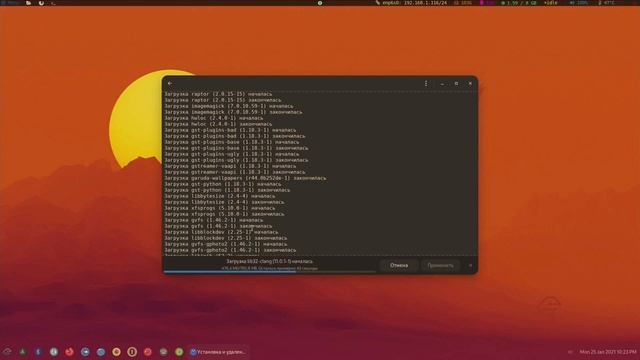This screenshot has width=640, height=360.
Task: Click the pink indicator in the top panel
Action: pos(486,2)
